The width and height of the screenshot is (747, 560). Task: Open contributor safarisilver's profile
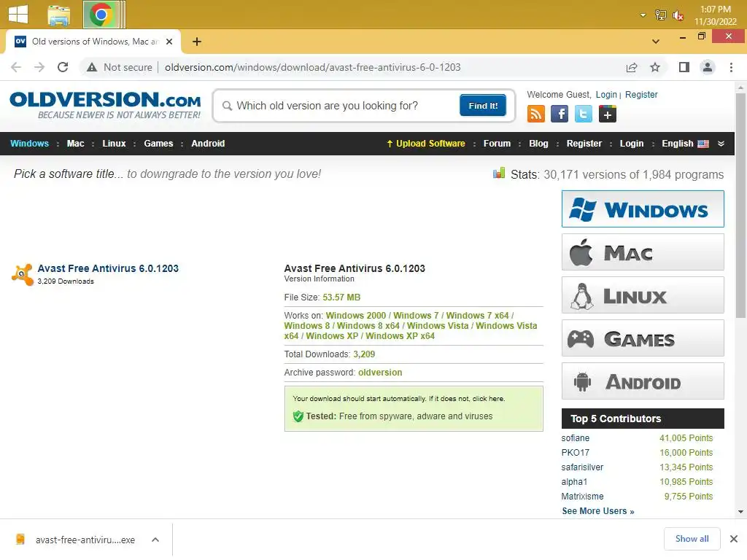point(582,467)
